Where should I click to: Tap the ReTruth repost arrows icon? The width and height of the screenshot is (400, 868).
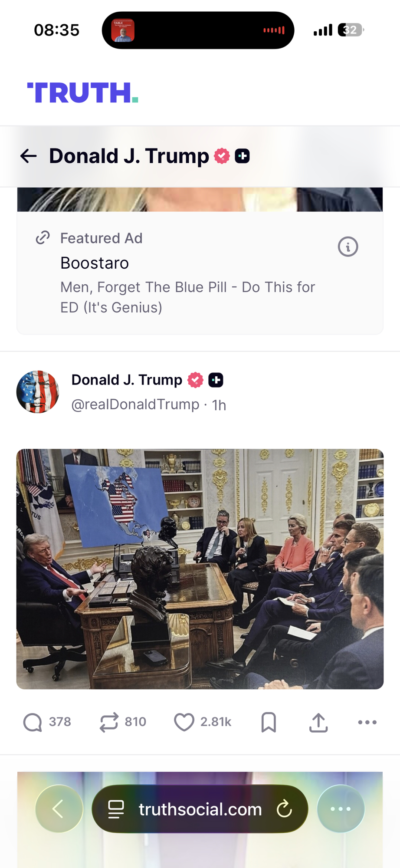point(109,722)
